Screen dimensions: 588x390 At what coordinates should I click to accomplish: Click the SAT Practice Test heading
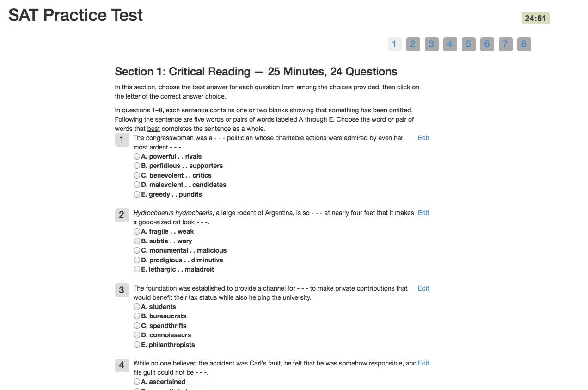click(76, 15)
